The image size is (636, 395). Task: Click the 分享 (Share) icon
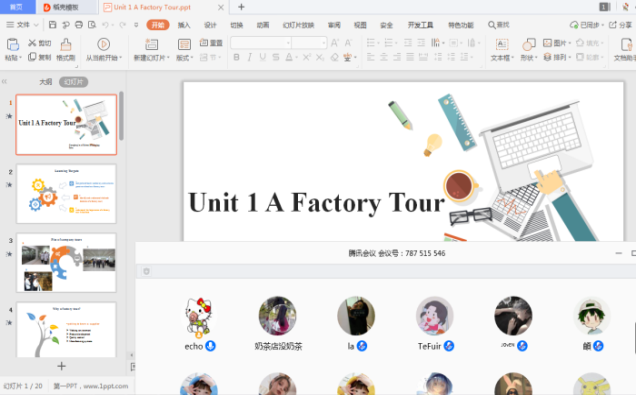point(612,25)
